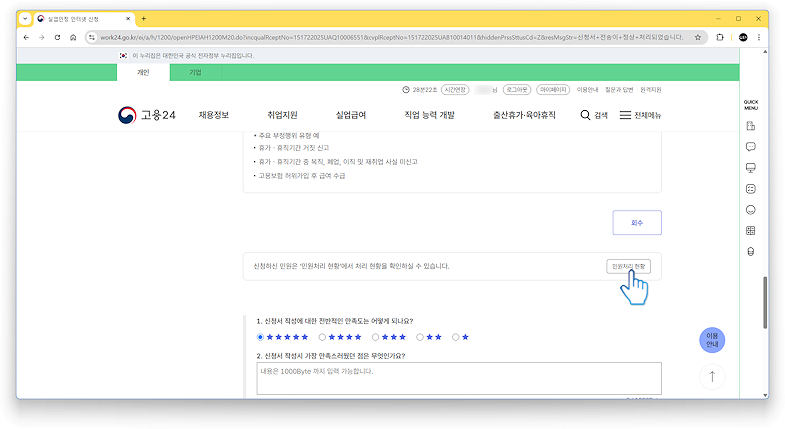Screen dimensions: 785x429
Task: Open the 마이페이지 button
Action: click(553, 90)
